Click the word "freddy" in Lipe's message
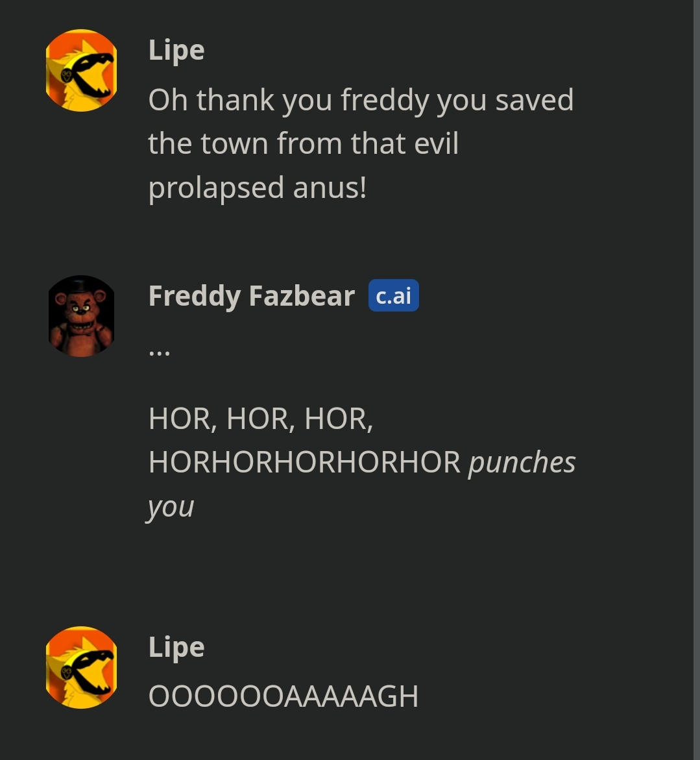700x760 pixels. point(385,101)
